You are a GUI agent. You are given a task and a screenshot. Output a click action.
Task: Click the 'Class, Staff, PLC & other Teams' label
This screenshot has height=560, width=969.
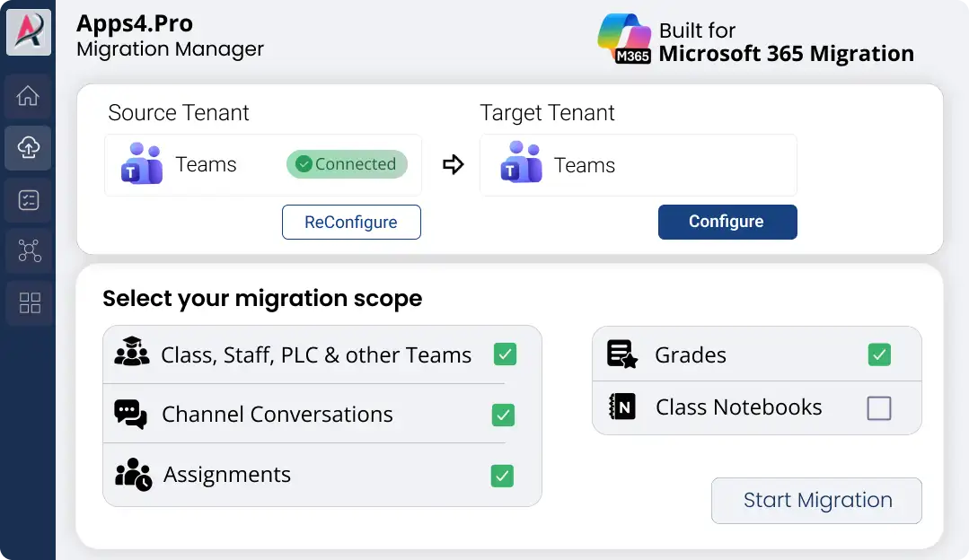pos(316,355)
